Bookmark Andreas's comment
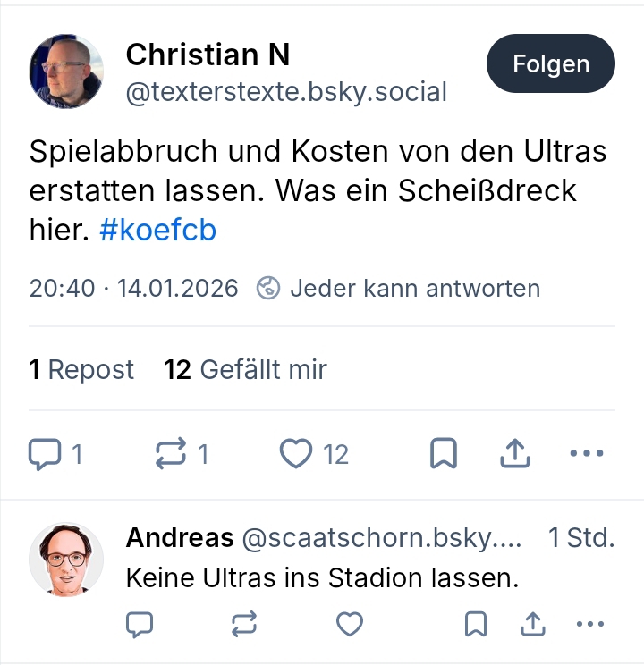 (x=476, y=624)
